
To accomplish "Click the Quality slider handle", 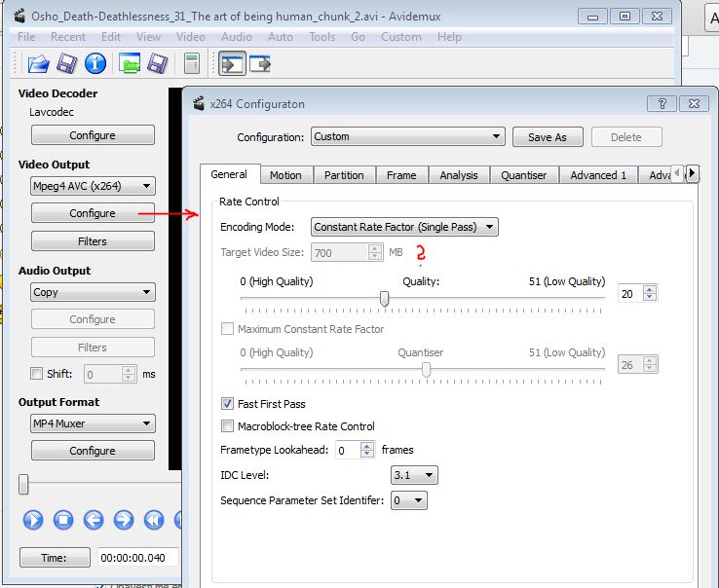I will [x=384, y=299].
